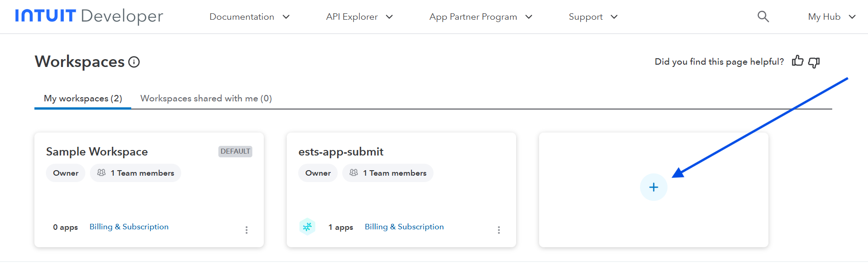868x272 pixels.
Task: Click the thumbs down icon
Action: [x=814, y=62]
